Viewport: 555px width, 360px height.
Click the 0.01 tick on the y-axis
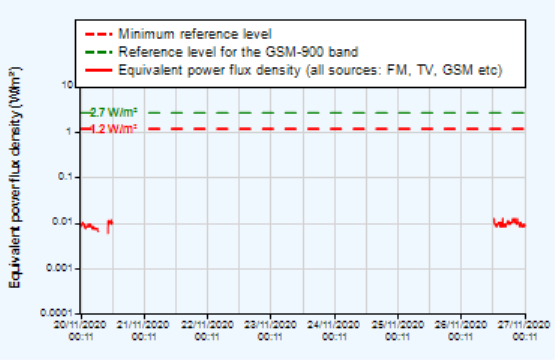(63, 222)
